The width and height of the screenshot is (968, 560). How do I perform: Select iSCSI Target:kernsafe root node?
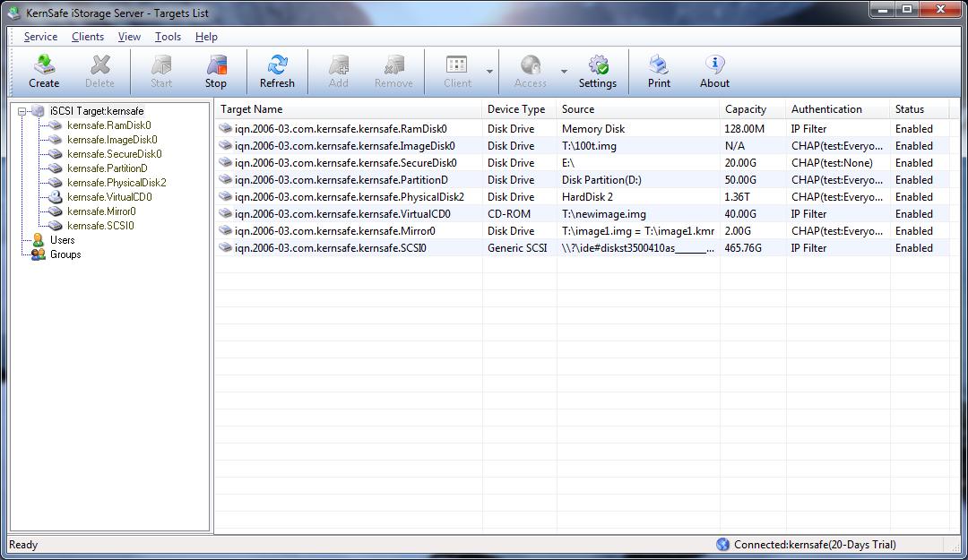coord(97,111)
